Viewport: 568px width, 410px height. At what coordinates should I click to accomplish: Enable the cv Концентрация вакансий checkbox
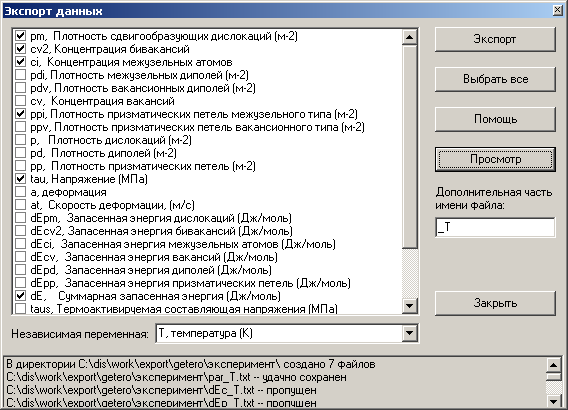[x=21, y=101]
